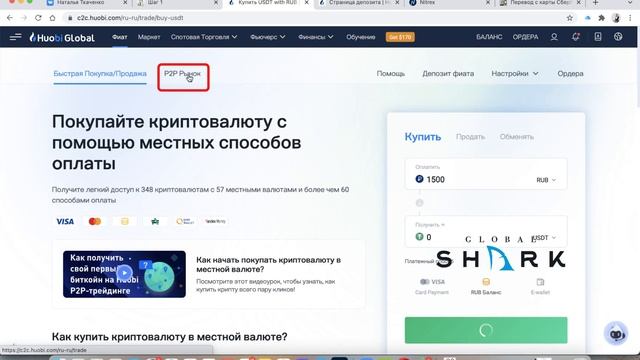640x360 pixels.
Task: Select VISA Card Payment method
Action: point(432,287)
